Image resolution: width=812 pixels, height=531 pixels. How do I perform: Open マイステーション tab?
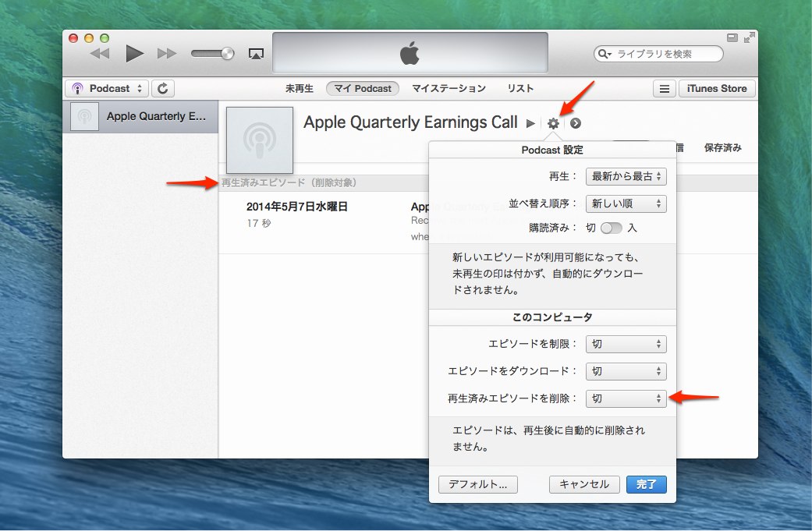coord(449,89)
